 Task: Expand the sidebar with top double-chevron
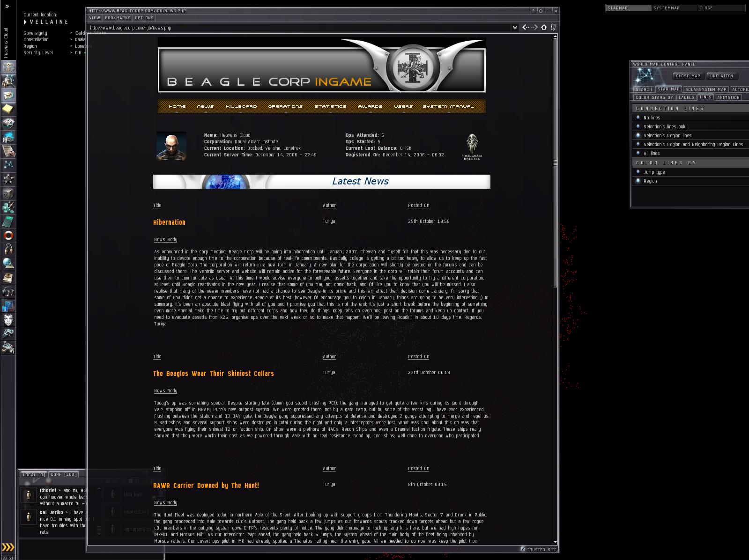(x=7, y=7)
